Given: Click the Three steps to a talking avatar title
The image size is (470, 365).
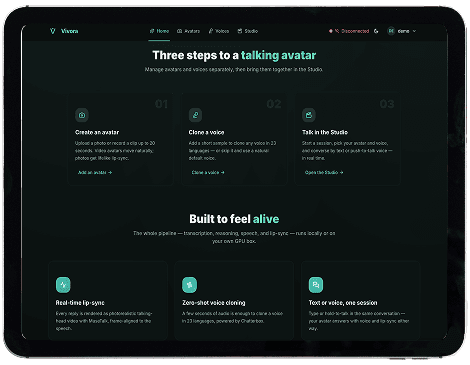Looking at the screenshot, I should tap(234, 55).
